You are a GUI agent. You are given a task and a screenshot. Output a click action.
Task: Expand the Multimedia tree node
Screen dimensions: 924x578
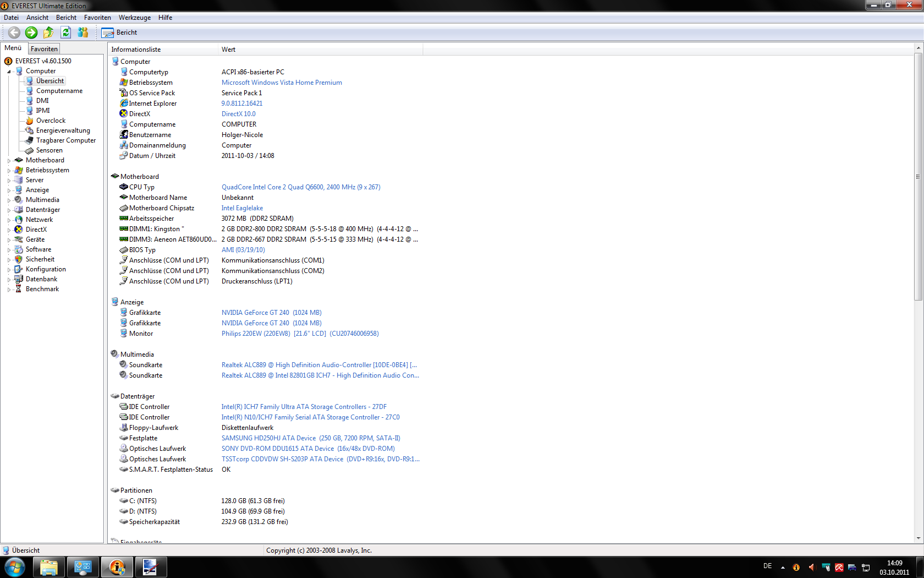(9, 200)
